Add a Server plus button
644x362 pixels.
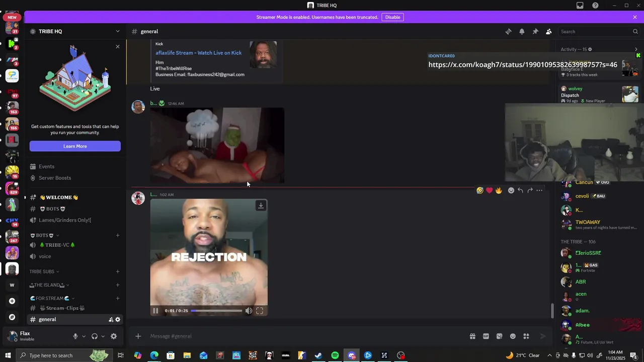pyautogui.click(x=12, y=301)
